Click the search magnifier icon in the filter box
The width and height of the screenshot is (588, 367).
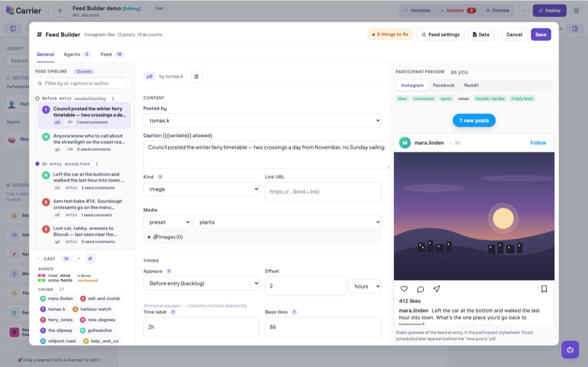(x=40, y=83)
